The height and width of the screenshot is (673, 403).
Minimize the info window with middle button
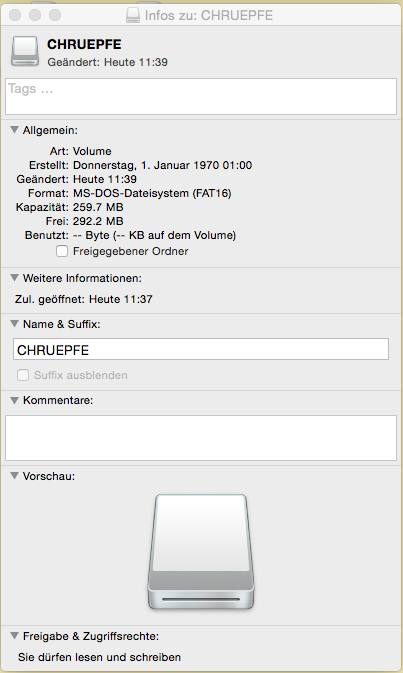click(x=35, y=15)
